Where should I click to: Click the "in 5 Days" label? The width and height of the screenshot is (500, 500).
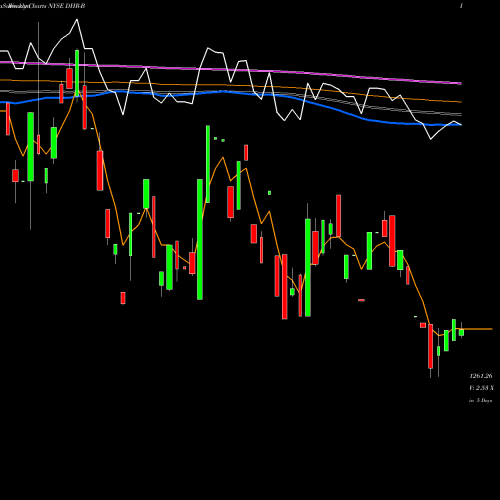click(481, 400)
